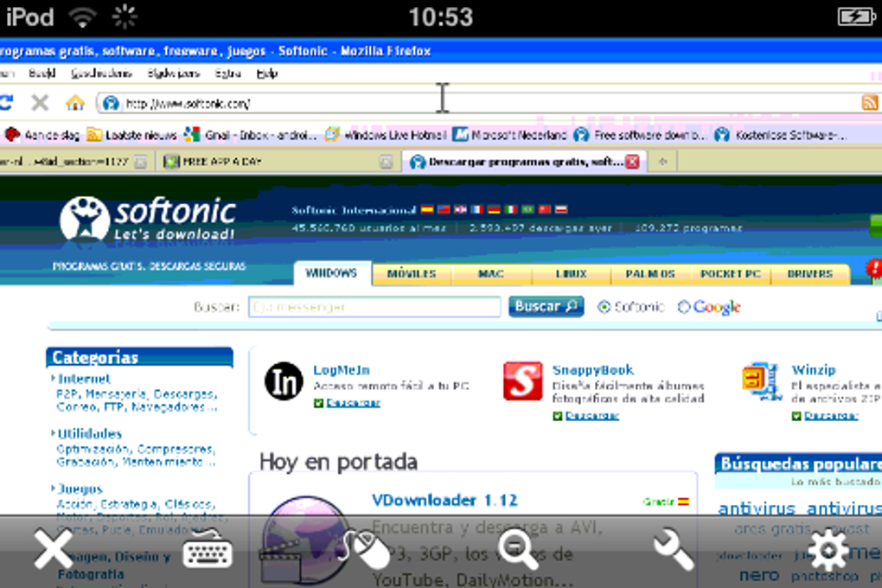The image size is (882, 588).
Task: Open the gear settings icon
Action: pos(828,550)
